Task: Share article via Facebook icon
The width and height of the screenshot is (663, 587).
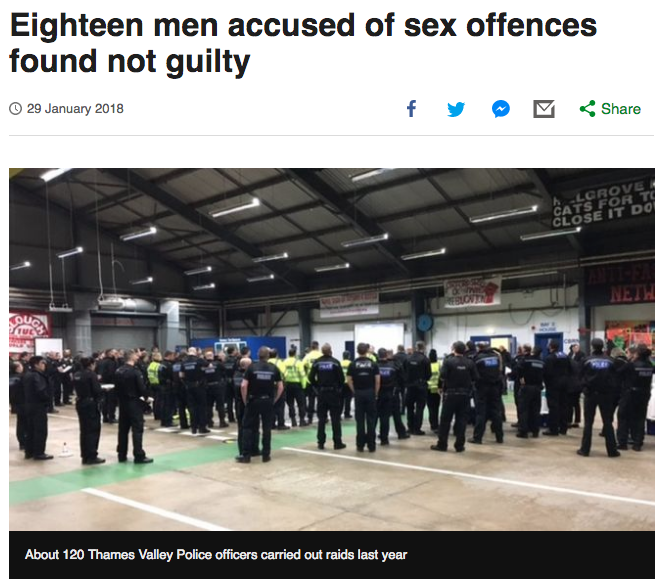Action: (x=411, y=109)
